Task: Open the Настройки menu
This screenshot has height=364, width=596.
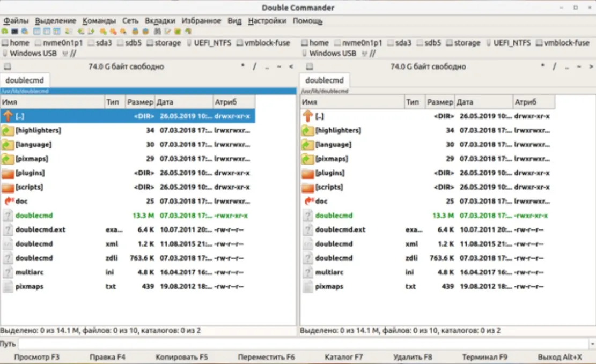Action: click(x=267, y=20)
